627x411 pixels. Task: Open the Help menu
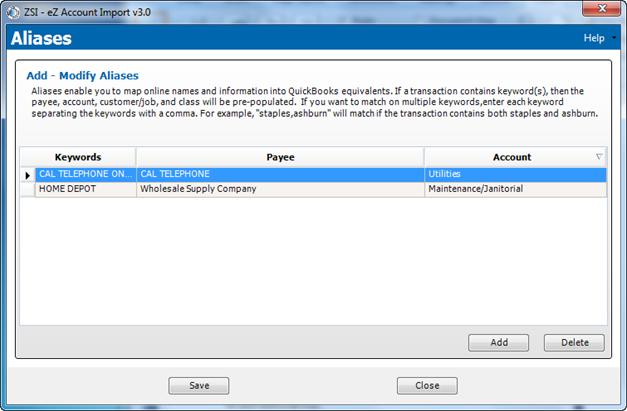[x=595, y=38]
